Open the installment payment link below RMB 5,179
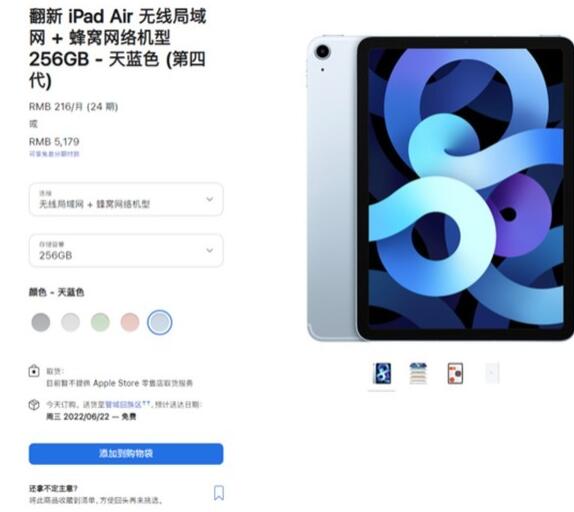Screen dimensions: 574x512 pos(54,154)
